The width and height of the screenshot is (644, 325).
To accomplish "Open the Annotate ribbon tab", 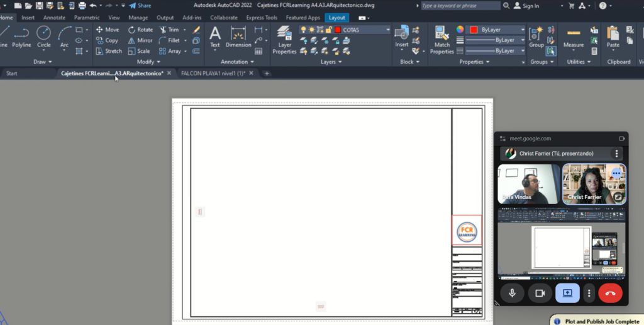I will pos(54,18).
